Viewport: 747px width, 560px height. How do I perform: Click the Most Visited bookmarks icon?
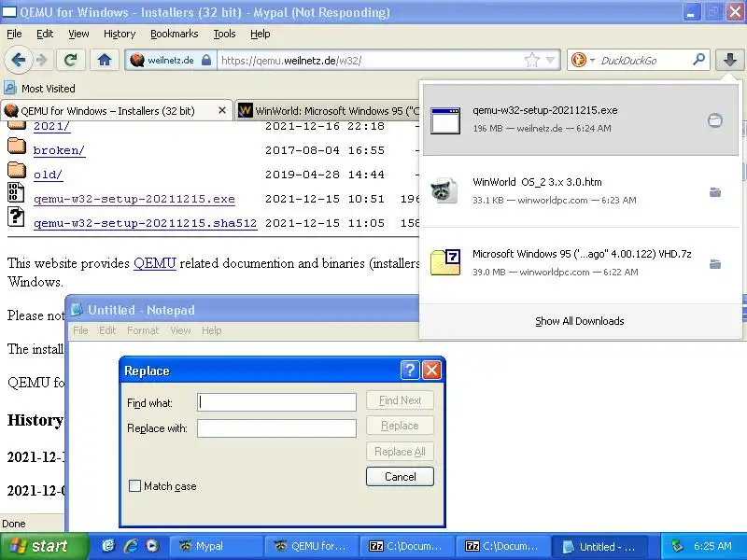pos(10,88)
